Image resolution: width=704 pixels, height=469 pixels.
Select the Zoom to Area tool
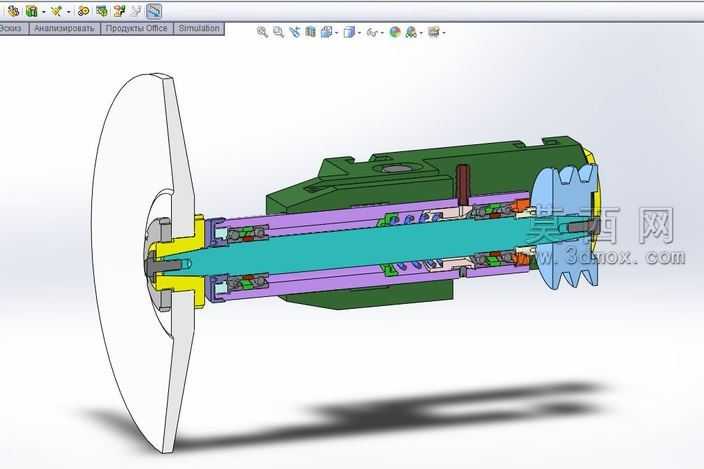[278, 32]
